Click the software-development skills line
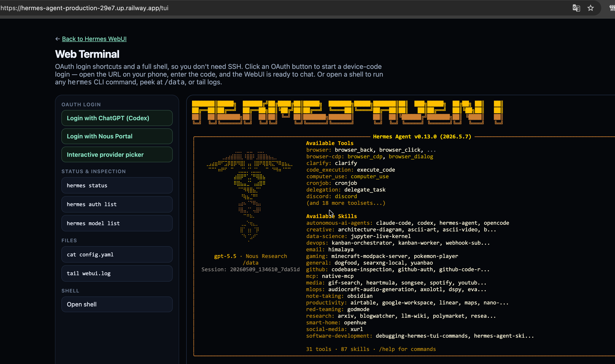Screen dimensions: 615x364 click(x=420, y=336)
